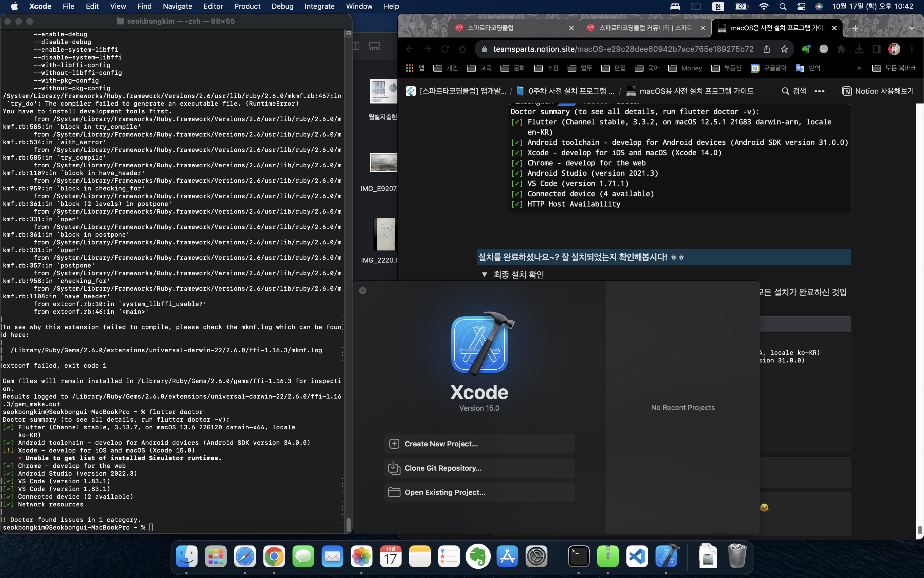924x578 pixels.
Task: Open the Trash in the Dock
Action: pos(736,556)
